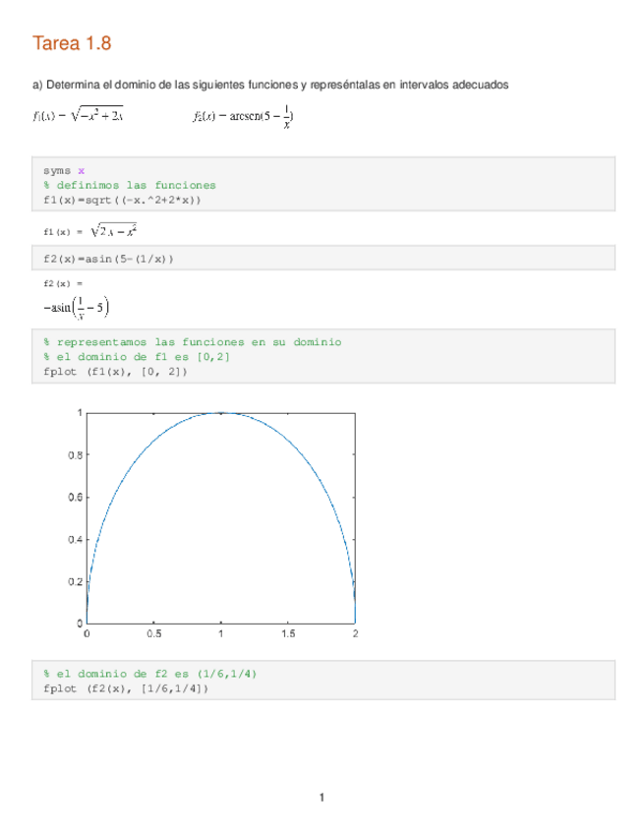Click the y-axis tick label 0.8

click(x=74, y=455)
